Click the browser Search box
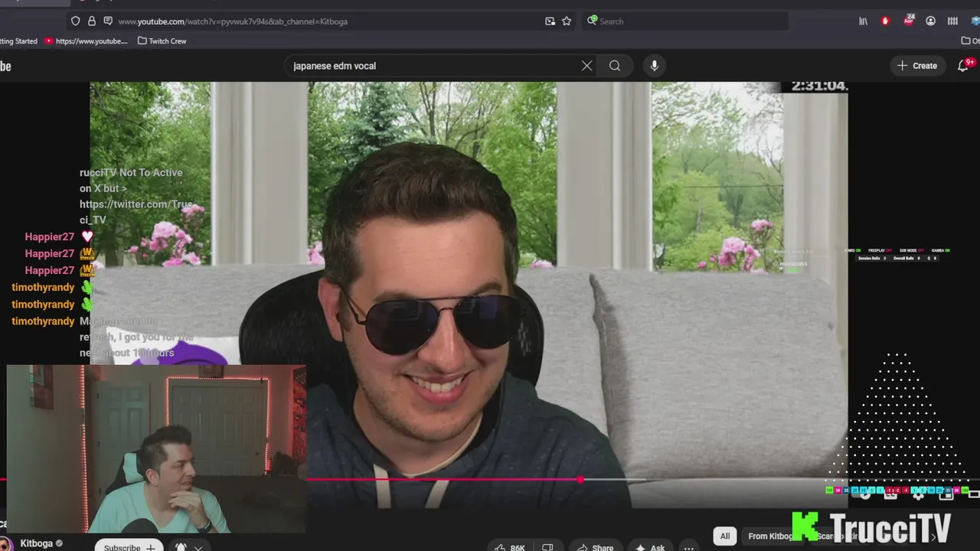This screenshot has width=980, height=551. tap(686, 21)
